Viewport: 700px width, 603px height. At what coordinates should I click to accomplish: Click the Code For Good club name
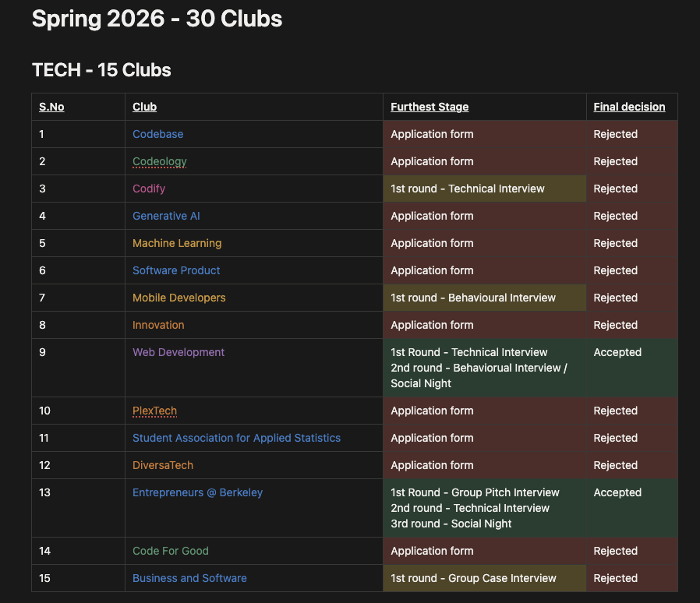[x=170, y=551]
